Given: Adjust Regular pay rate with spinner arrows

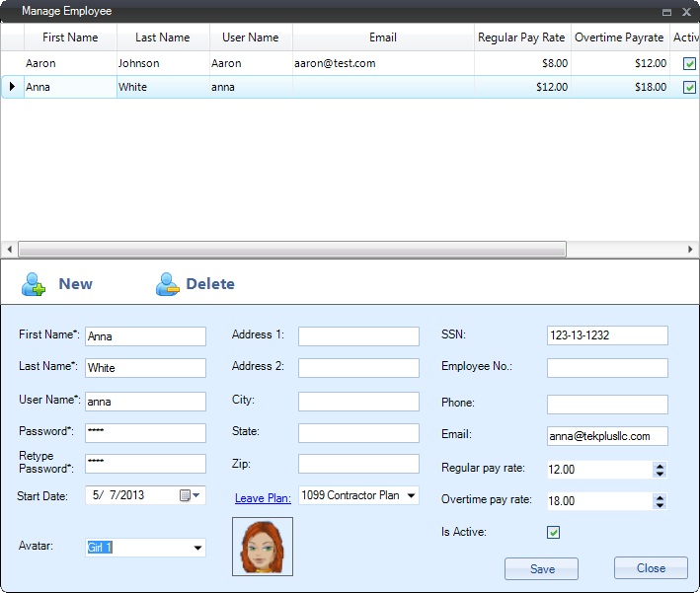Looking at the screenshot, I should (x=660, y=471).
